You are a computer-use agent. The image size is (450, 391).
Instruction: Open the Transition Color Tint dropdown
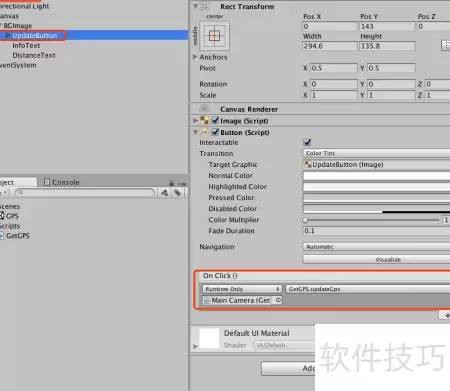[376, 153]
